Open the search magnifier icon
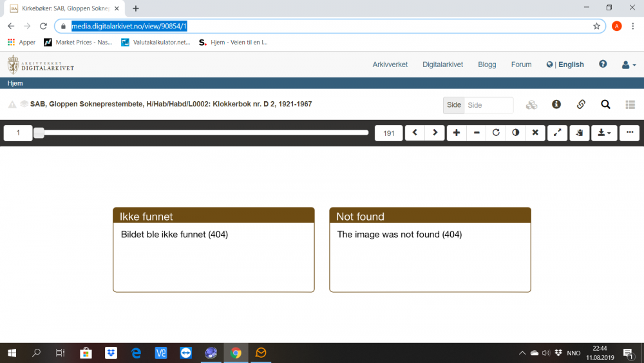 point(605,104)
